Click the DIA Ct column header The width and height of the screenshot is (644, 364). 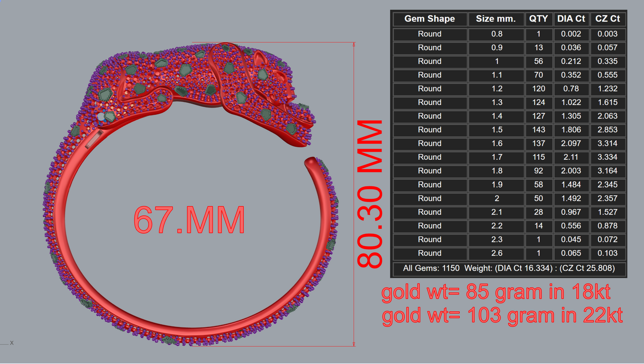pos(571,19)
